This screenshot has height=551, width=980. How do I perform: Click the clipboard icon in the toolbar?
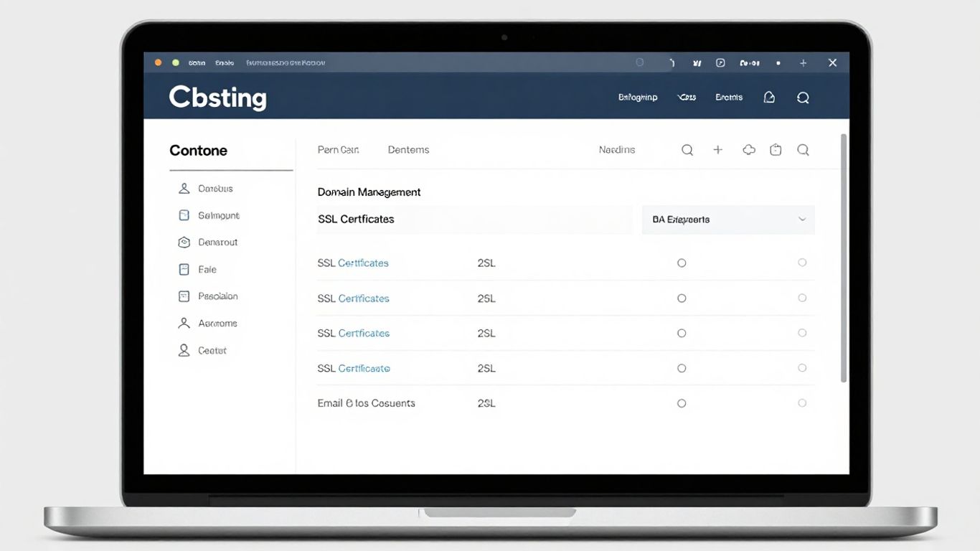(776, 149)
